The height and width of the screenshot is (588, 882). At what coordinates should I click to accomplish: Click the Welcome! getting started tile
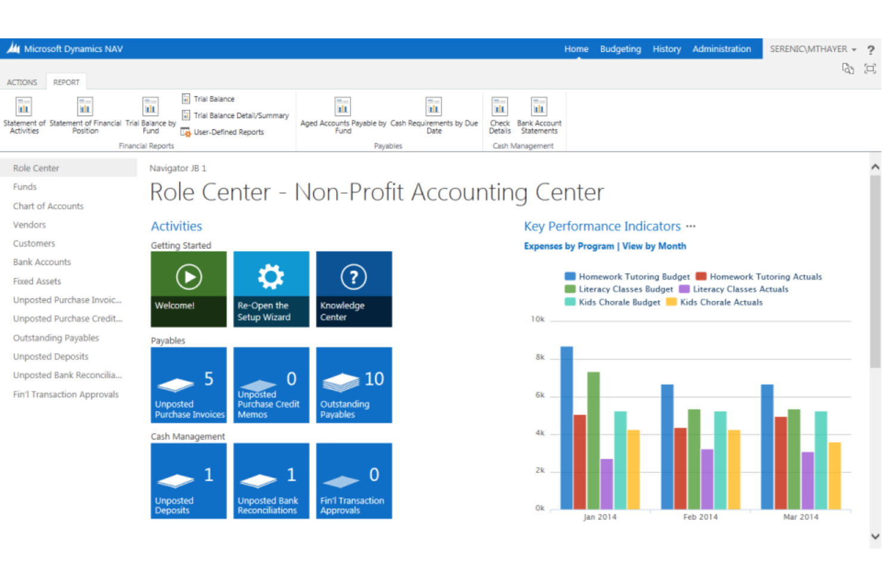click(x=188, y=289)
